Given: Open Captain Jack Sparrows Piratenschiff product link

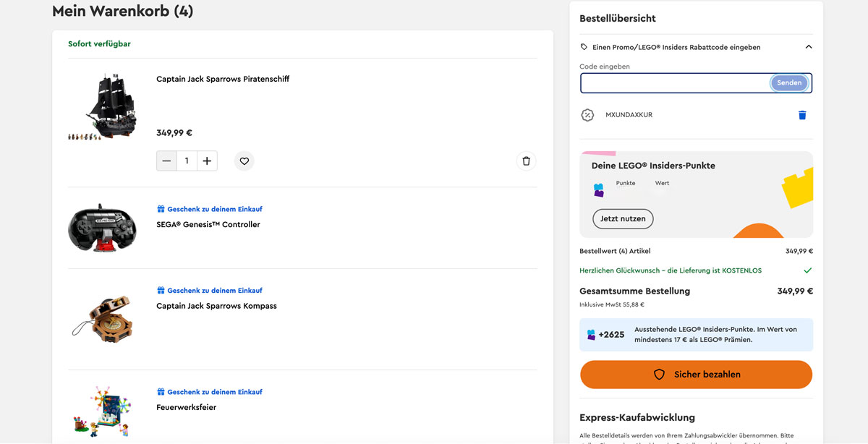Looking at the screenshot, I should [x=223, y=80].
